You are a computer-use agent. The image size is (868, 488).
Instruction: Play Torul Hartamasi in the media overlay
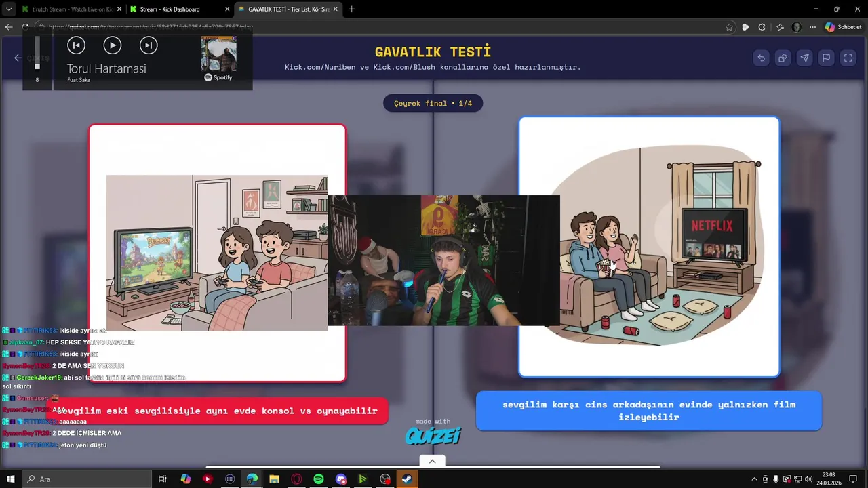tap(113, 45)
